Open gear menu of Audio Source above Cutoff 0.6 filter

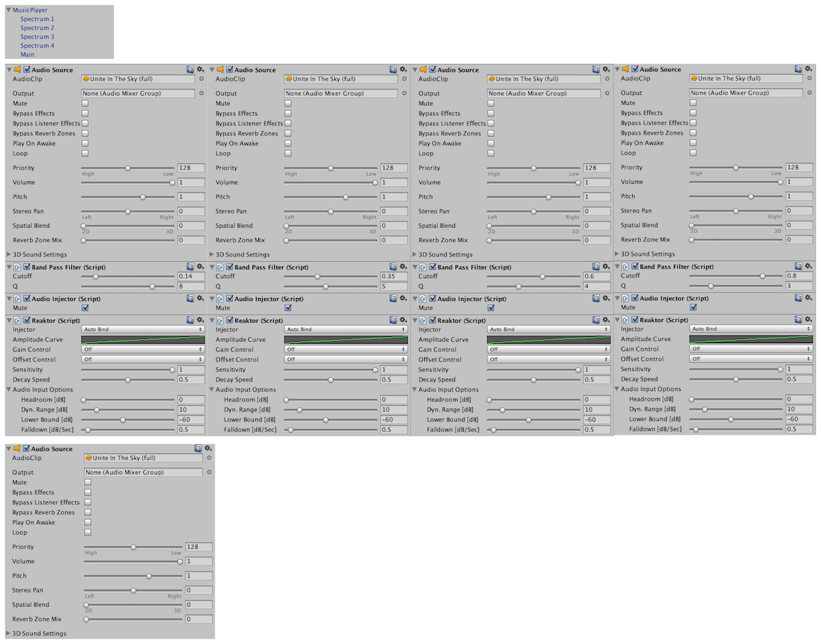(x=605, y=70)
